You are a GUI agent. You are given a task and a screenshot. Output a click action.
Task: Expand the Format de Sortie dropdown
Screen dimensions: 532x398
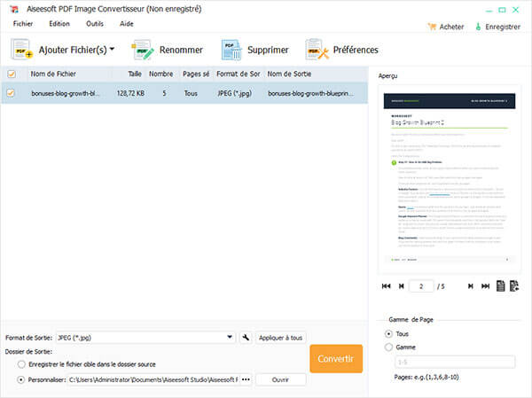coord(230,338)
